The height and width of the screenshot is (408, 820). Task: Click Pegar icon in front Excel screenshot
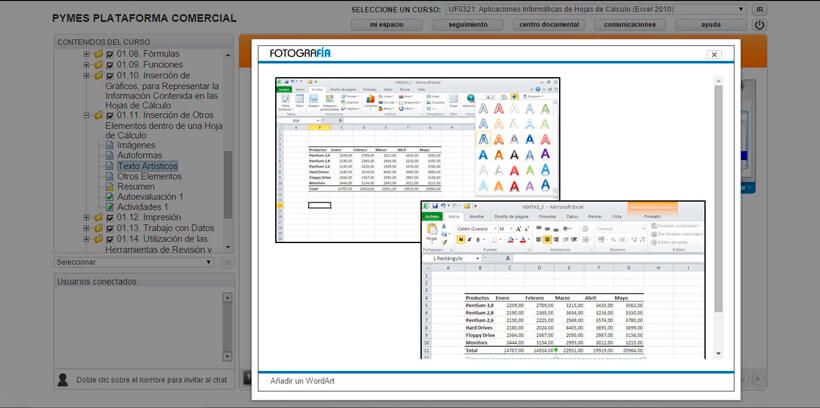pyautogui.click(x=432, y=231)
